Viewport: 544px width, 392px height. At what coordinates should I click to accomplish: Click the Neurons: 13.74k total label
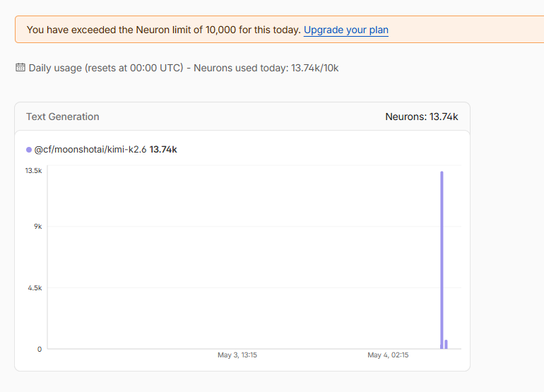[422, 117]
